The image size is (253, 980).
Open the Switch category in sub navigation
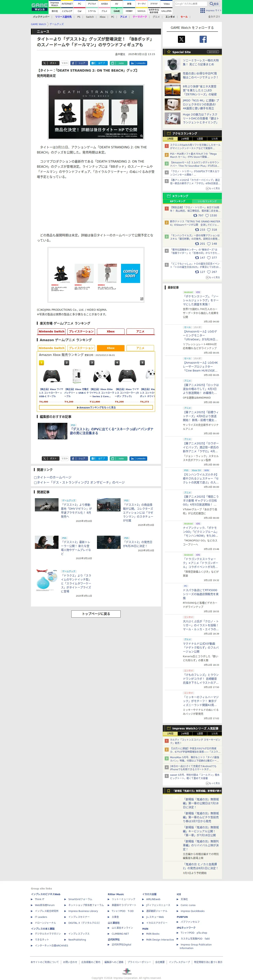pos(90,17)
